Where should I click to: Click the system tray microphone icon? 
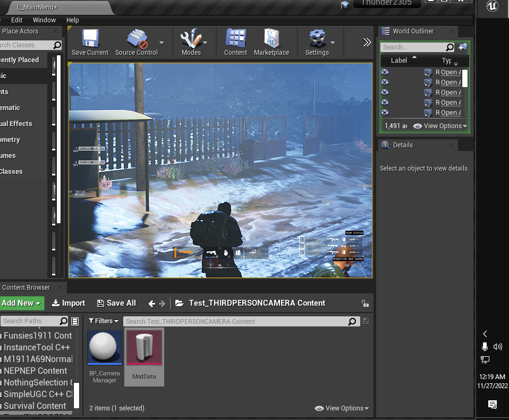point(485,347)
